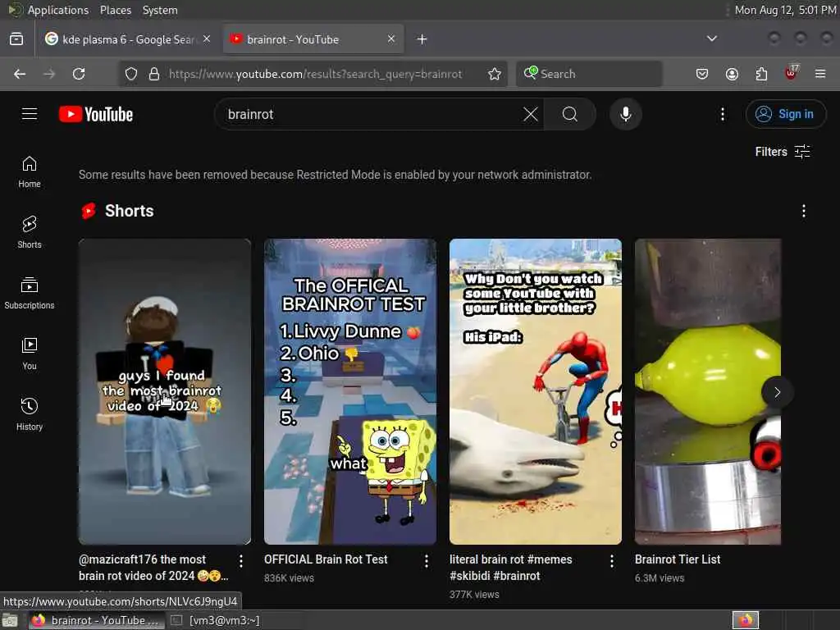Open the clock showing Mon Aug 12
This screenshot has width=840, height=630.
pyautogui.click(x=785, y=10)
